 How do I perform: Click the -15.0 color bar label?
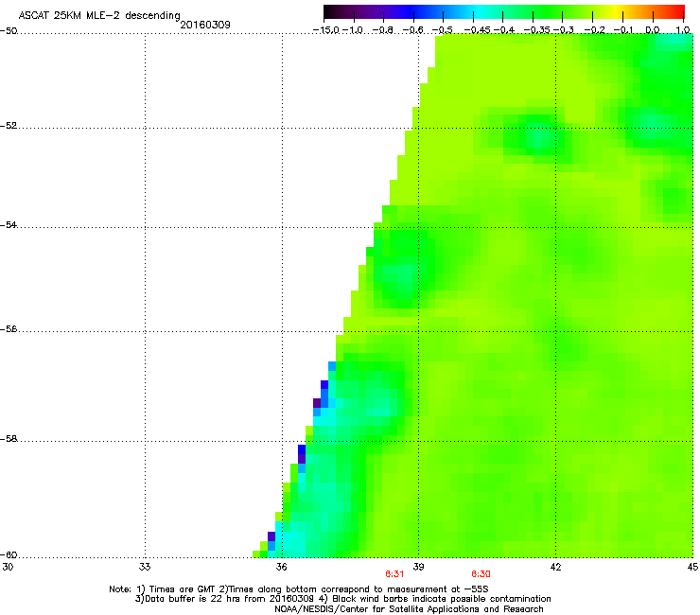(x=326, y=30)
